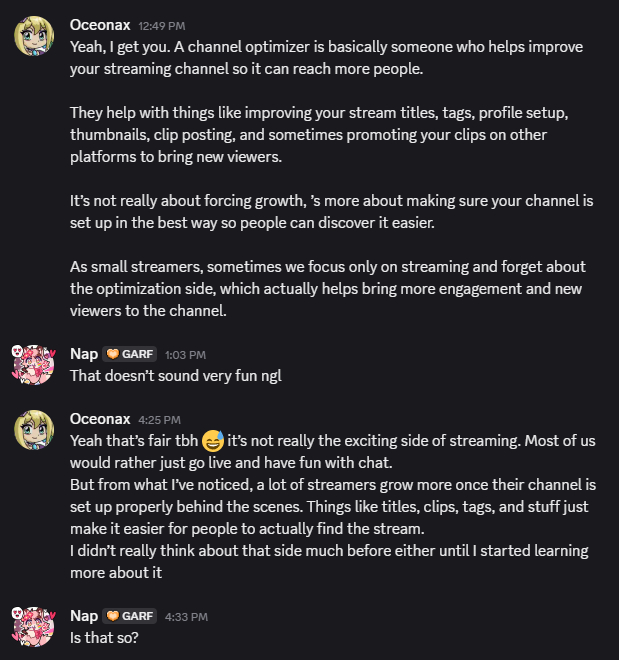Viewport: 619px width, 660px height.
Task: Click the Oceonax username at 12:49 PM
Action: click(100, 24)
